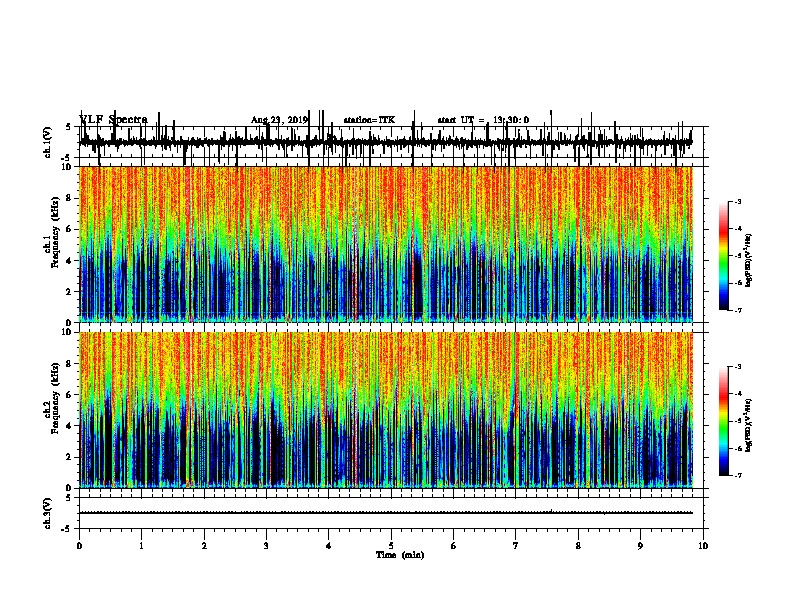Image resolution: width=792 pixels, height=612 pixels.
Task: Click time axis tick label 9
Action: 640,546
